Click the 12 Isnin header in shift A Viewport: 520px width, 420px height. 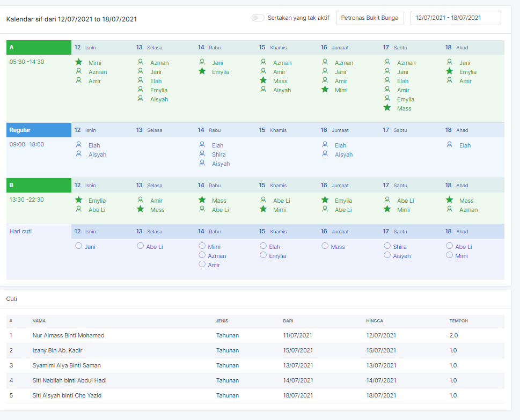coord(85,47)
